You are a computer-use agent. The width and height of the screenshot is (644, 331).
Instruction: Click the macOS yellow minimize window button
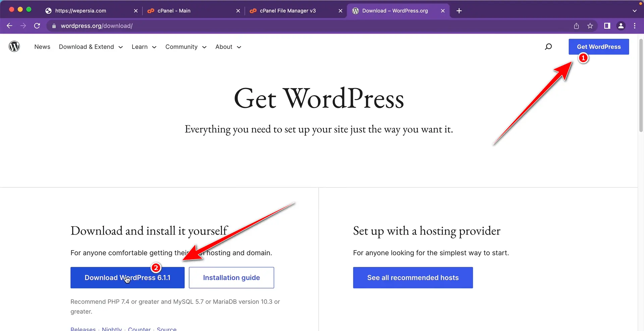pyautogui.click(x=20, y=9)
